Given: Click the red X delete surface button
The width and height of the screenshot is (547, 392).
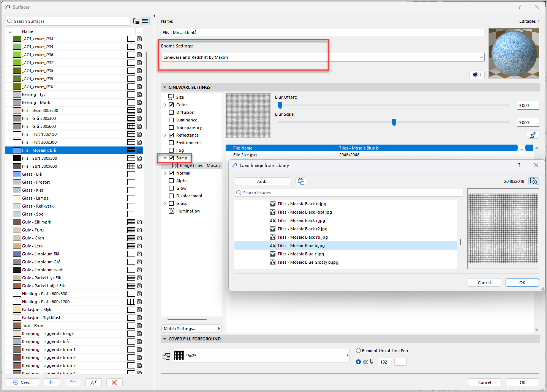Looking at the screenshot, I should tap(114, 382).
